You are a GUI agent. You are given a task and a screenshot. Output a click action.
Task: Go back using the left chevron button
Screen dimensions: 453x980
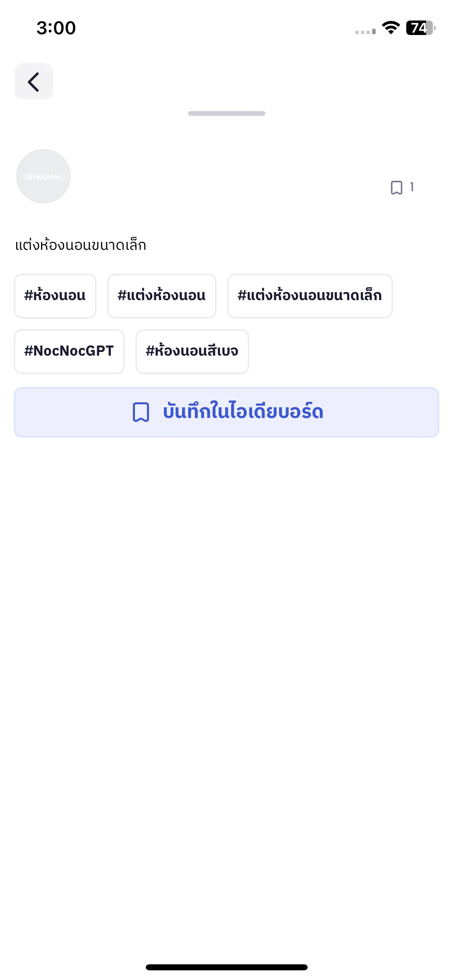34,81
